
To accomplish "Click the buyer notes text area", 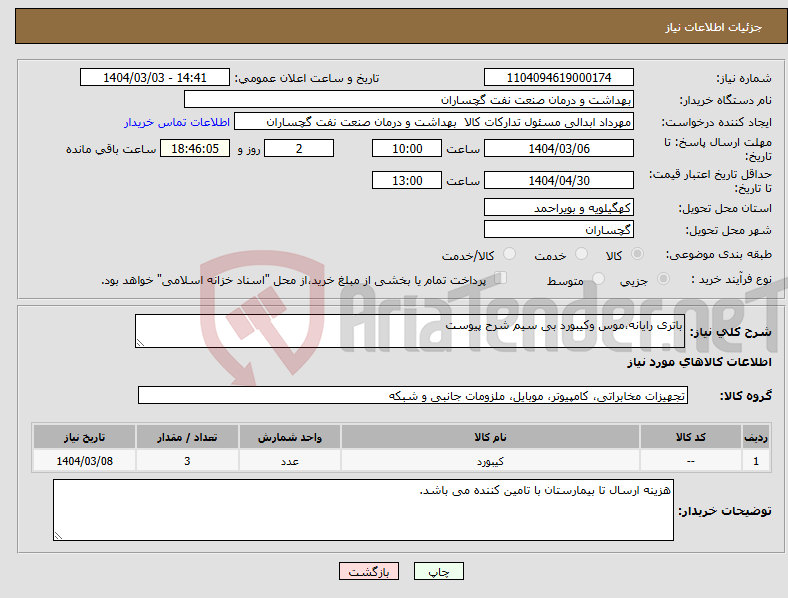I will [363, 510].
